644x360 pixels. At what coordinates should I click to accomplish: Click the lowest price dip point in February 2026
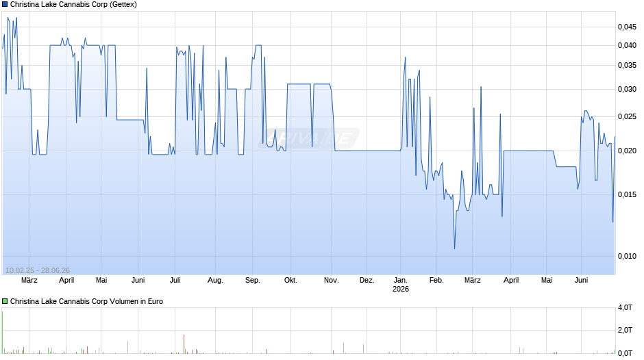(x=454, y=248)
